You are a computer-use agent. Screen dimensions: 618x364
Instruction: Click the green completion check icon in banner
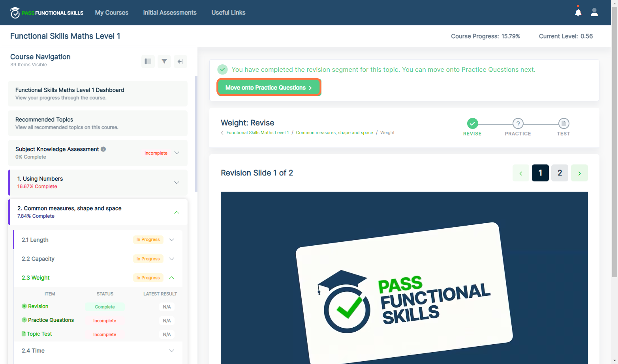pyautogui.click(x=223, y=69)
